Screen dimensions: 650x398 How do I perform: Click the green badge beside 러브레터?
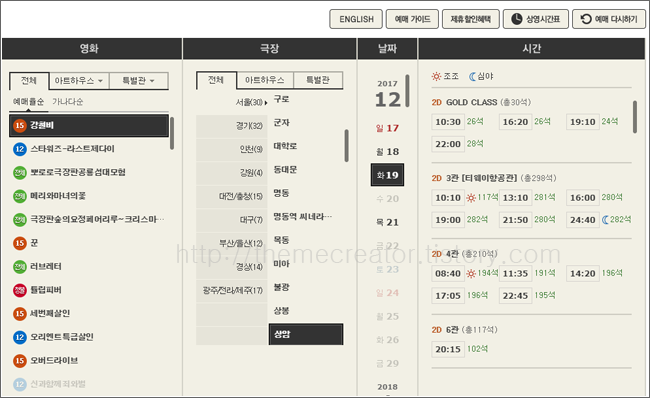coord(19,267)
